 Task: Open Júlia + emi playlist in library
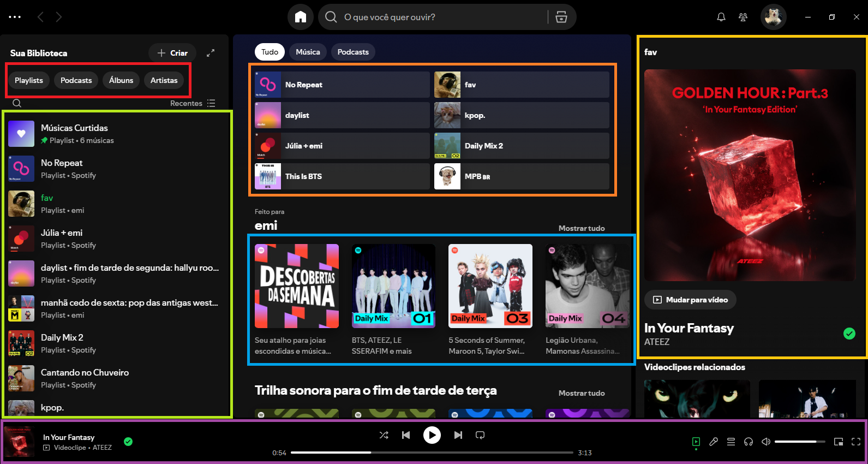click(x=116, y=239)
